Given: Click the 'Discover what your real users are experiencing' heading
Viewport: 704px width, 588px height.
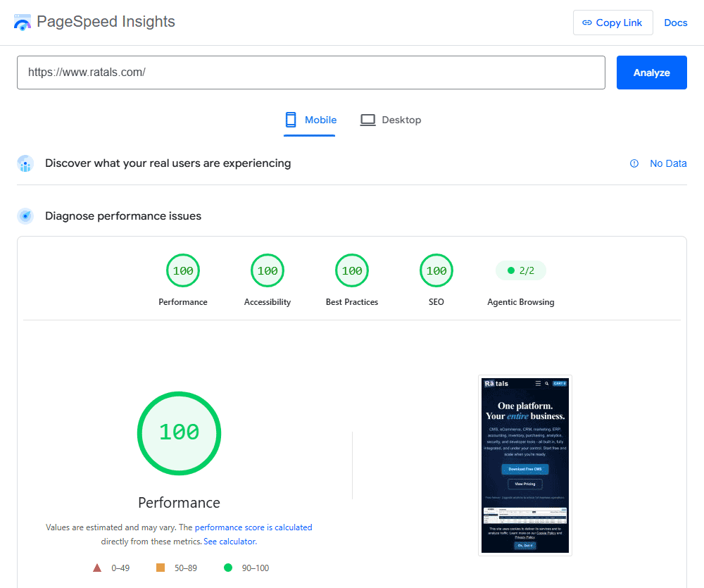Looking at the screenshot, I should [168, 163].
